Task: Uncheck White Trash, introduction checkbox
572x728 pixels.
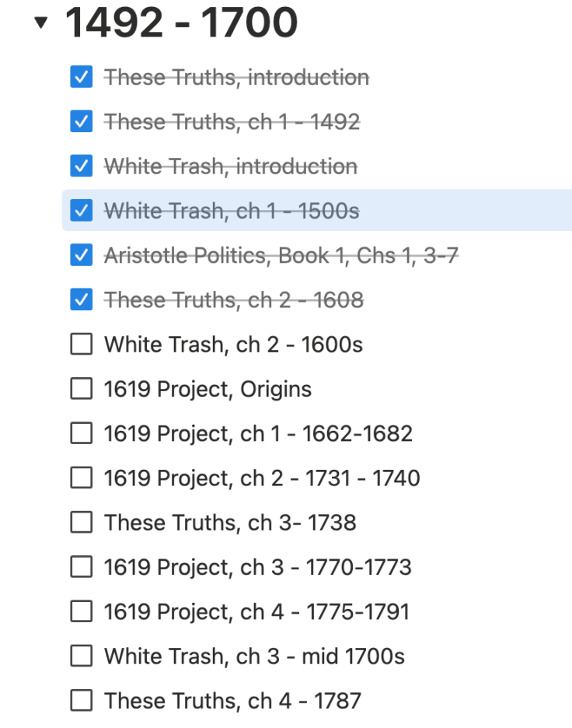Action: 82,166
